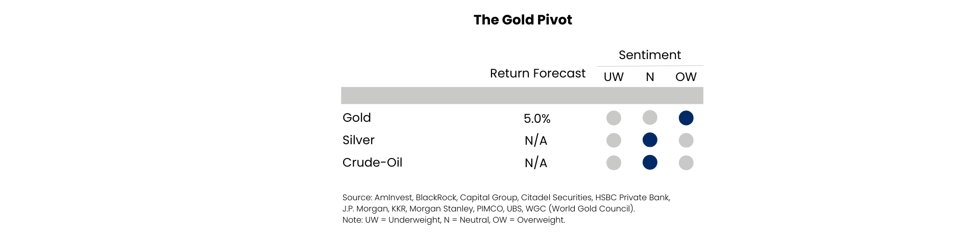The image size is (980, 241).
Task: Click the Crude-Oil Neutral filled dot
Action: point(650,163)
